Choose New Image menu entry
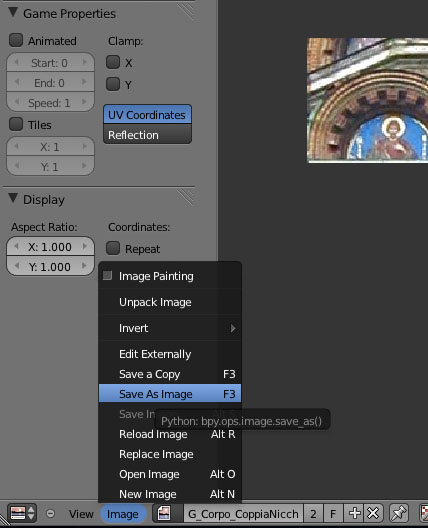Image resolution: width=428 pixels, height=528 pixels. point(170,494)
